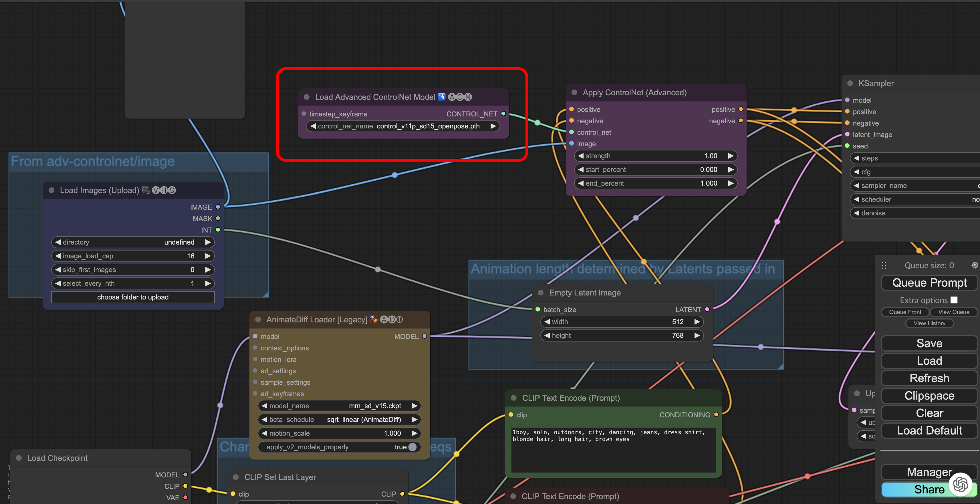Click the IMAGE output connector on Load Images
This screenshot has width=980, height=504.
tap(218, 207)
